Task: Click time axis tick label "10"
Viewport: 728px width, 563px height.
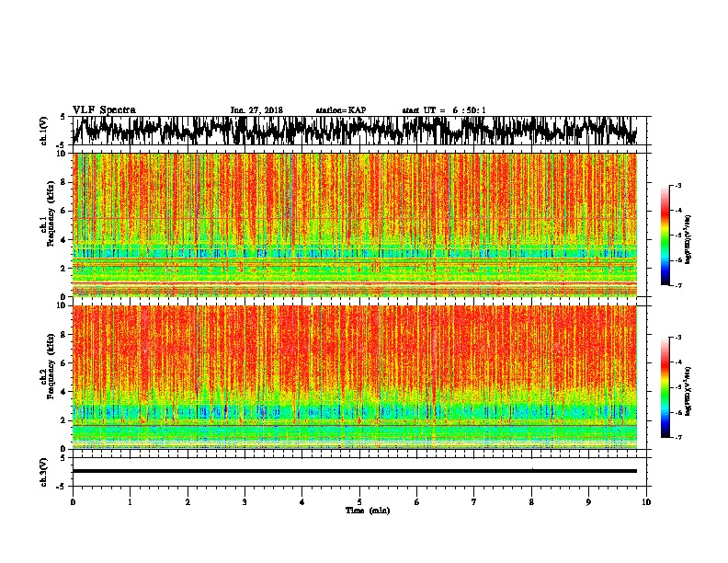Action: coord(646,502)
